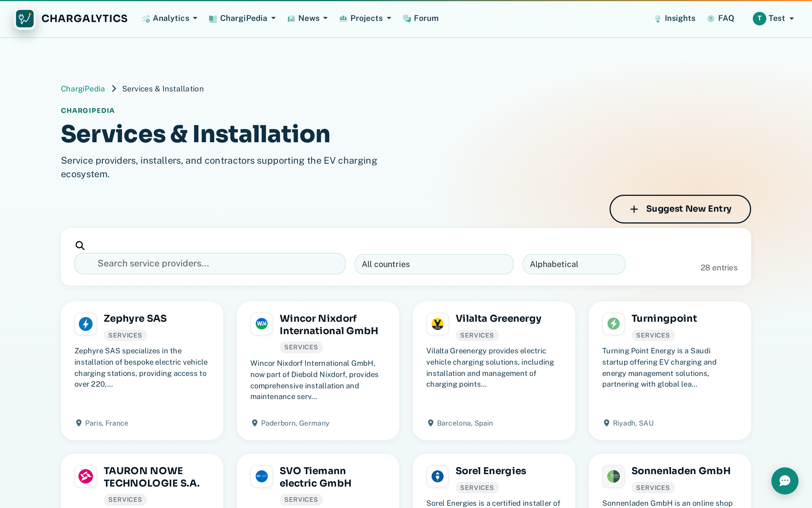Click the ChargiPedia book icon
812x508 pixels.
tap(213, 19)
